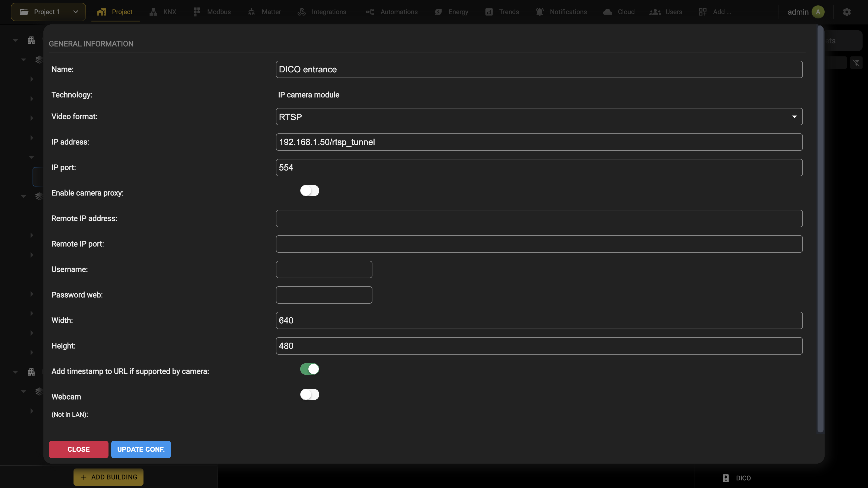Open settings via the gear icon
The height and width of the screenshot is (488, 868).
pyautogui.click(x=847, y=12)
